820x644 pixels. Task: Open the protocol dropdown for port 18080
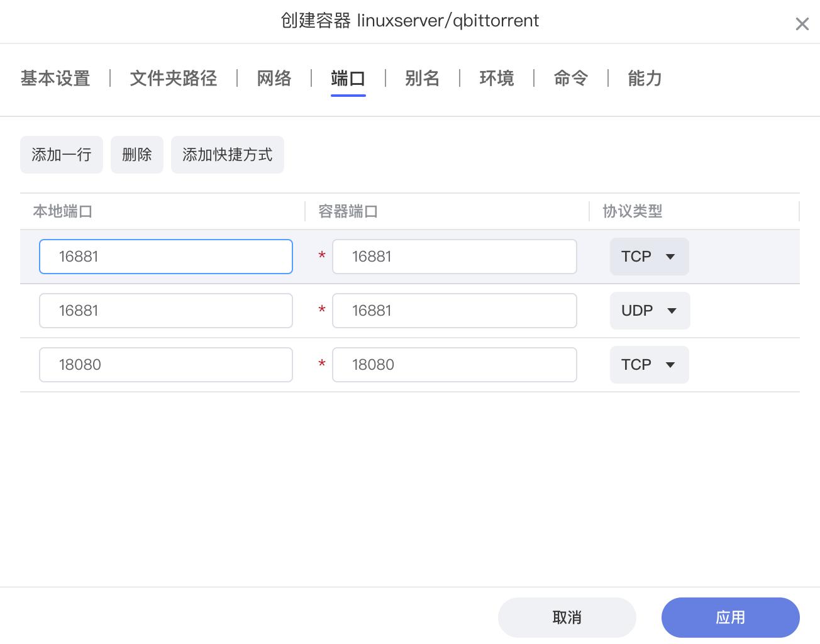click(x=649, y=365)
